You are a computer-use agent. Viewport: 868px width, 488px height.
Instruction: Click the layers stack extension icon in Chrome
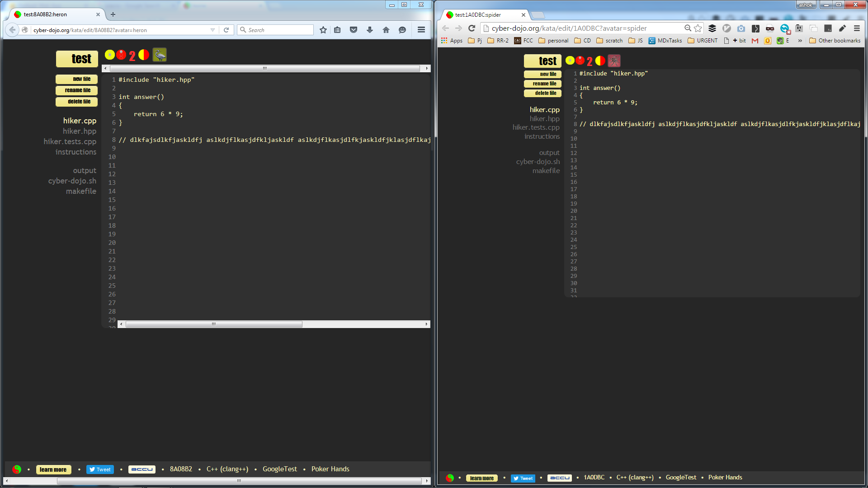(712, 28)
